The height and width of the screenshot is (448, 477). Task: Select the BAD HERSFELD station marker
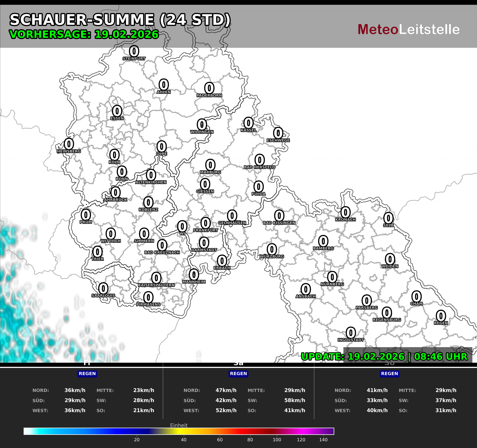(x=259, y=160)
